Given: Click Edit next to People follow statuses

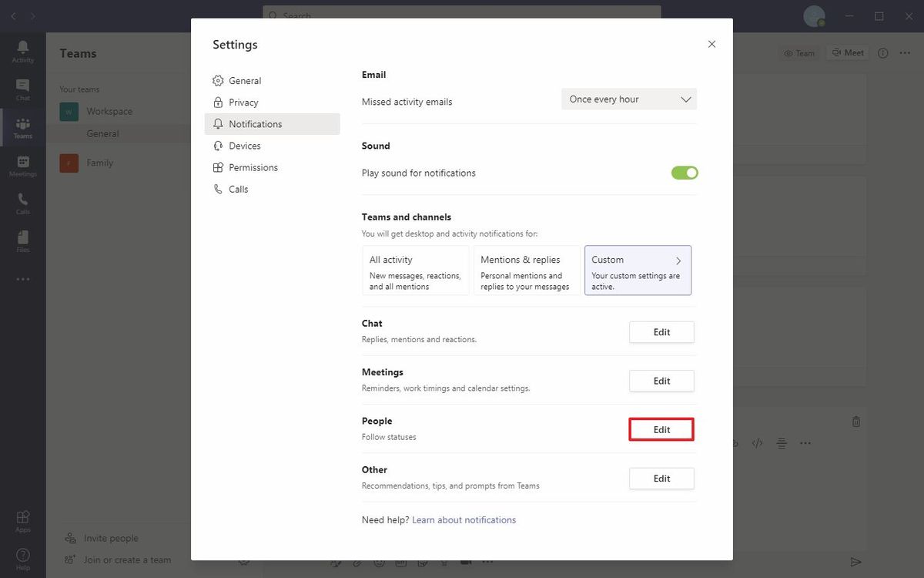Looking at the screenshot, I should tap(661, 429).
